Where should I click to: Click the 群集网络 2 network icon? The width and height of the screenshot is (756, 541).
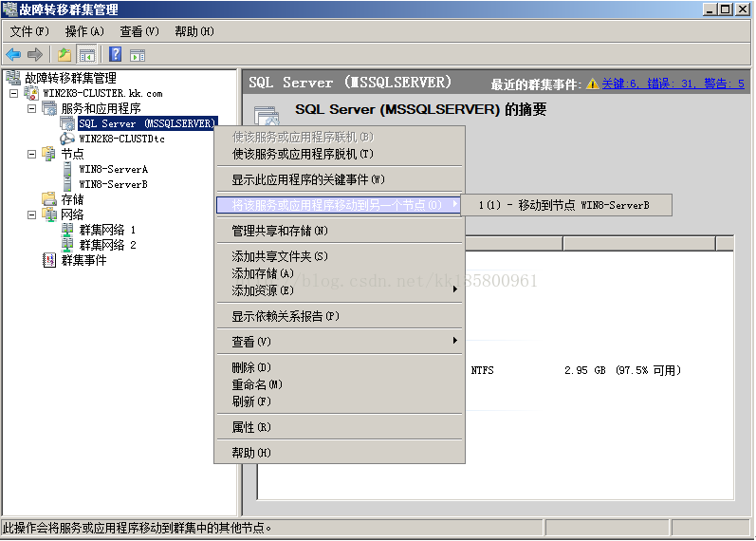(x=67, y=245)
